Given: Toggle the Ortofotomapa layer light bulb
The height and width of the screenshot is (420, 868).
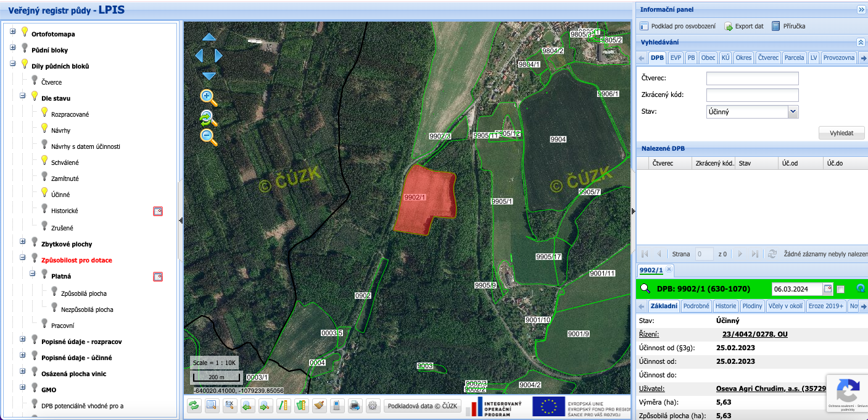Looking at the screenshot, I should tap(25, 31).
